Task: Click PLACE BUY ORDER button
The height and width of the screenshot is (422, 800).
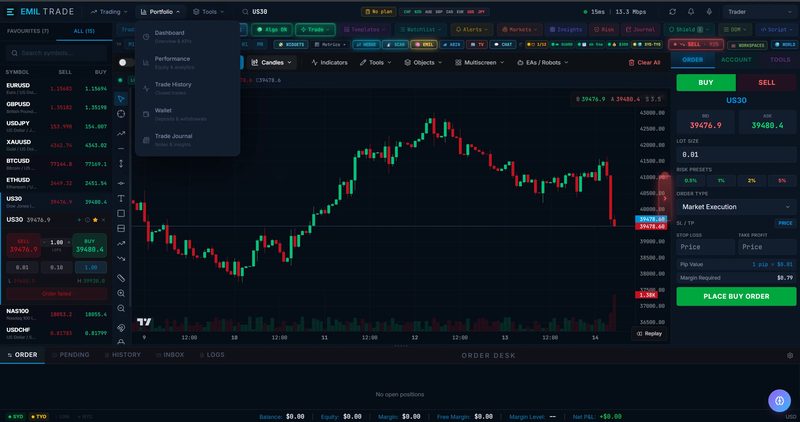Action: pyautogui.click(x=736, y=296)
